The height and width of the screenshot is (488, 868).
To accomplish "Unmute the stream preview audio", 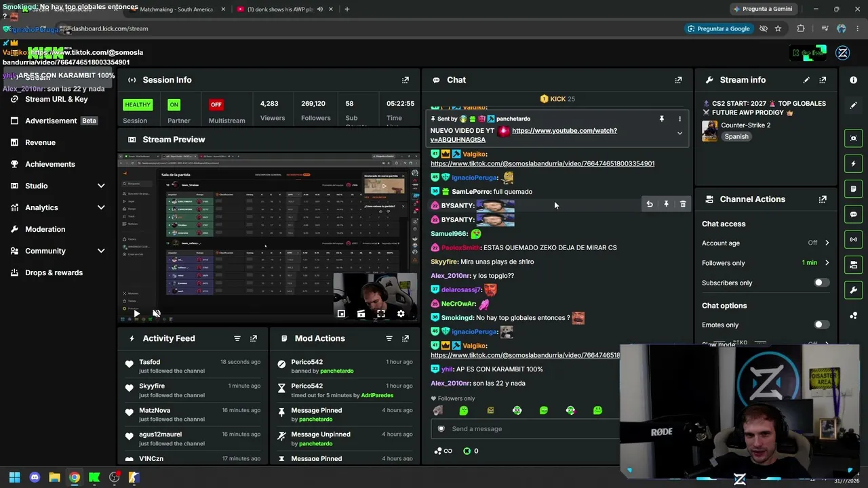I will tap(156, 314).
